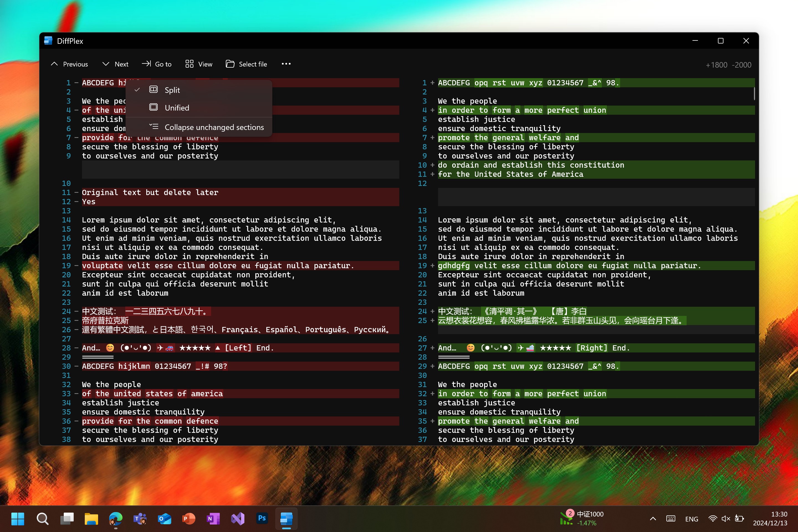Image resolution: width=798 pixels, height=532 pixels.
Task: Click left line starting 'voluptate velit esse cillum'
Action: coord(240,266)
